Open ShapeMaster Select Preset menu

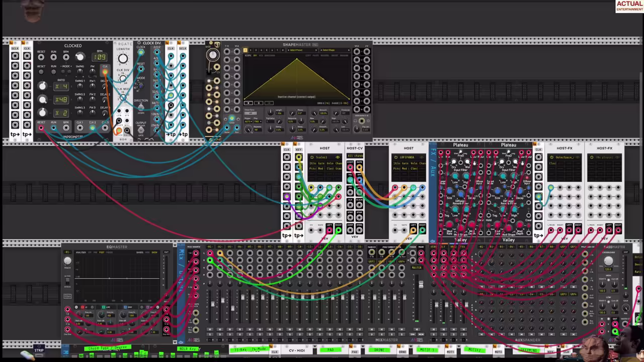[x=302, y=50]
